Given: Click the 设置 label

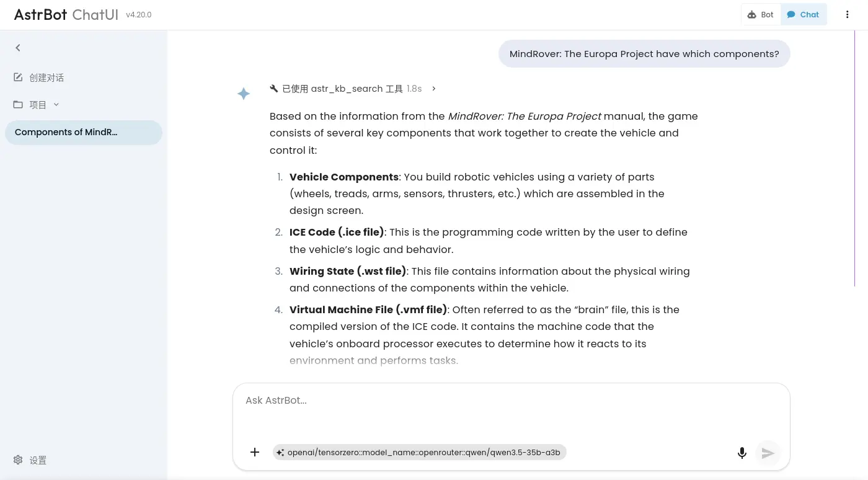Looking at the screenshot, I should click(x=38, y=460).
